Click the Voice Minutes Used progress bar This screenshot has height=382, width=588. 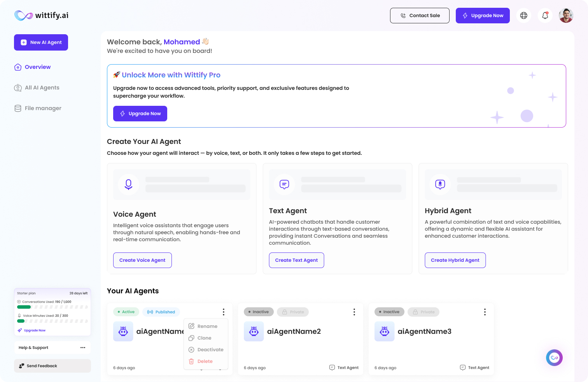[x=52, y=321]
